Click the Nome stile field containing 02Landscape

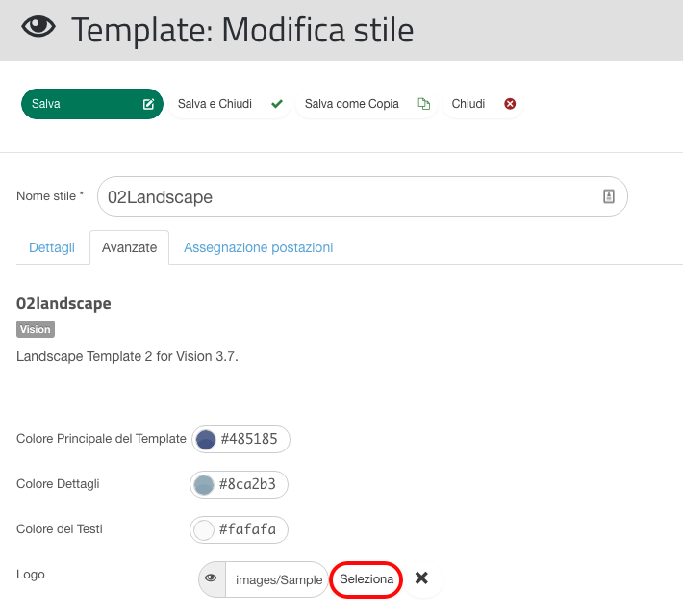pos(363,196)
